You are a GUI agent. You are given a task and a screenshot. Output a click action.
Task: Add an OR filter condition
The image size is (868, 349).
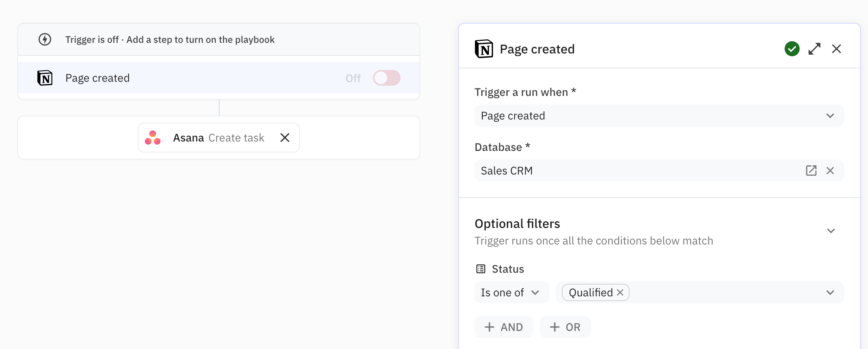coord(565,327)
